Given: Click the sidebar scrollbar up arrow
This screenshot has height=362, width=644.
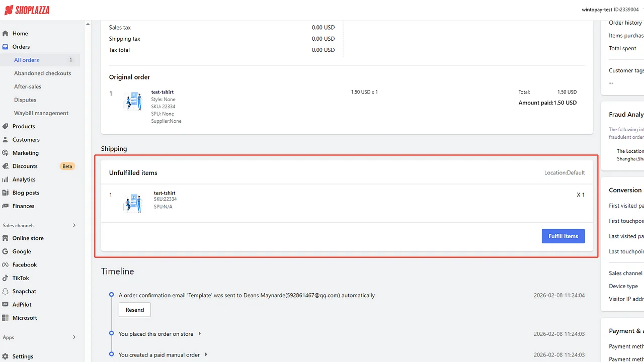Looking at the screenshot, I should point(88,24).
